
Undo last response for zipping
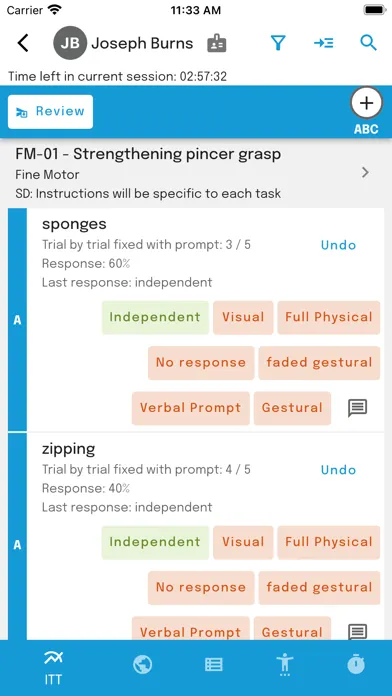coord(338,470)
